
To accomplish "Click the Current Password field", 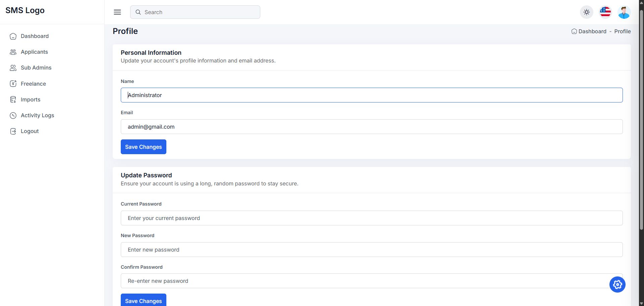I will (371, 218).
